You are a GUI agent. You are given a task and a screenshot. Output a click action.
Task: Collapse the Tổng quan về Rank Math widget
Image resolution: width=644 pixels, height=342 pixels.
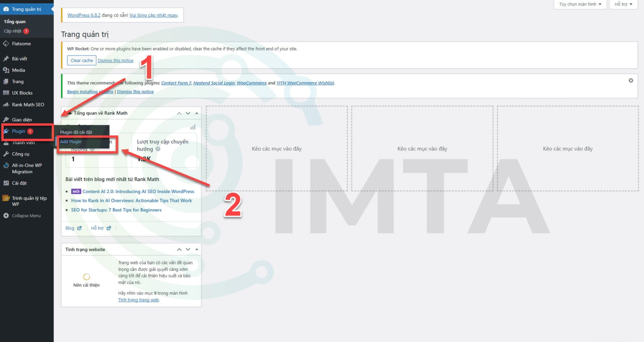pos(196,113)
